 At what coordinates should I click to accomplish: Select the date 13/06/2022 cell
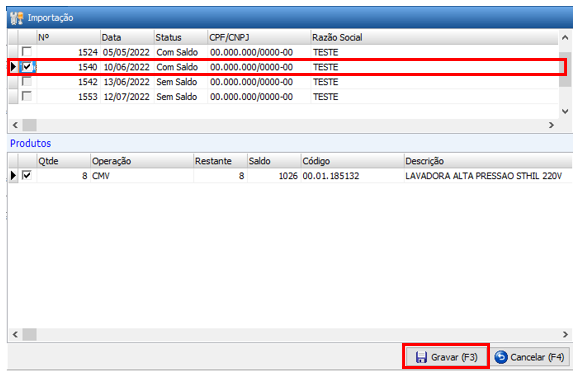tap(127, 82)
